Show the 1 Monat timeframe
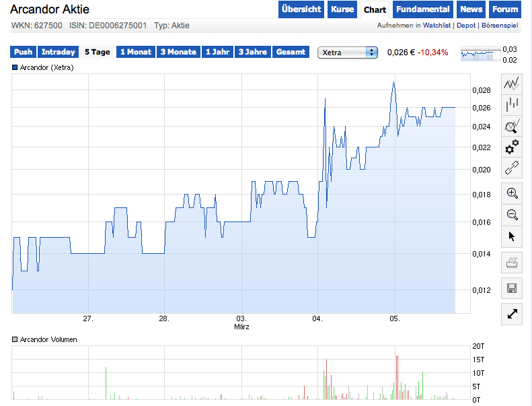Screen dimensions: 532x406 pos(136,52)
